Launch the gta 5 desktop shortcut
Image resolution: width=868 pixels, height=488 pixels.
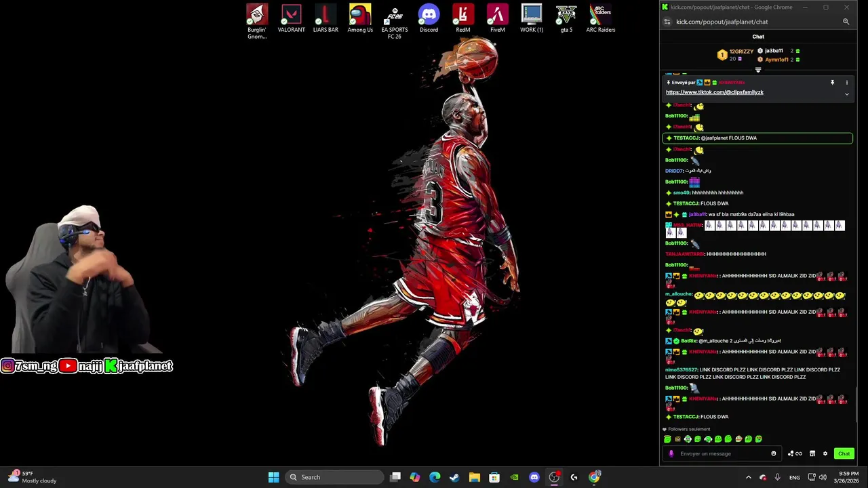(566, 18)
